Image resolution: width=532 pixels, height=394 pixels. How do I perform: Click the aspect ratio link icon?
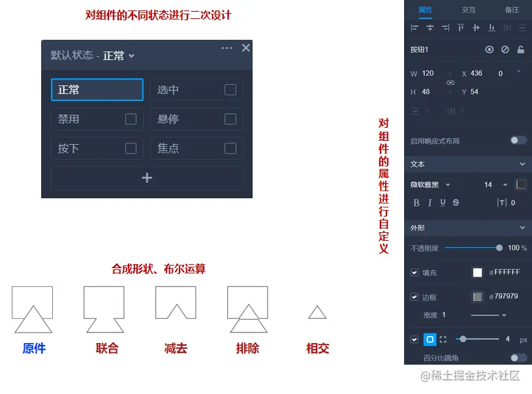pos(450,83)
